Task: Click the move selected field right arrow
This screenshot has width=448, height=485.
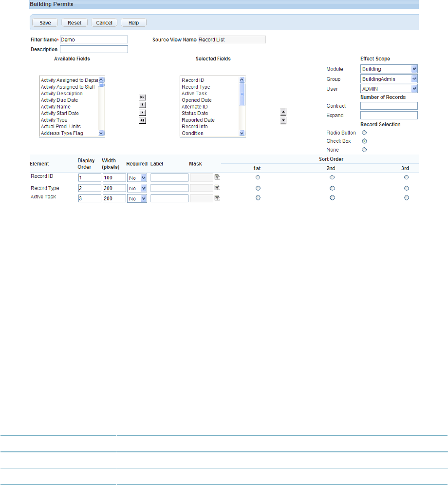Action: [x=142, y=105]
